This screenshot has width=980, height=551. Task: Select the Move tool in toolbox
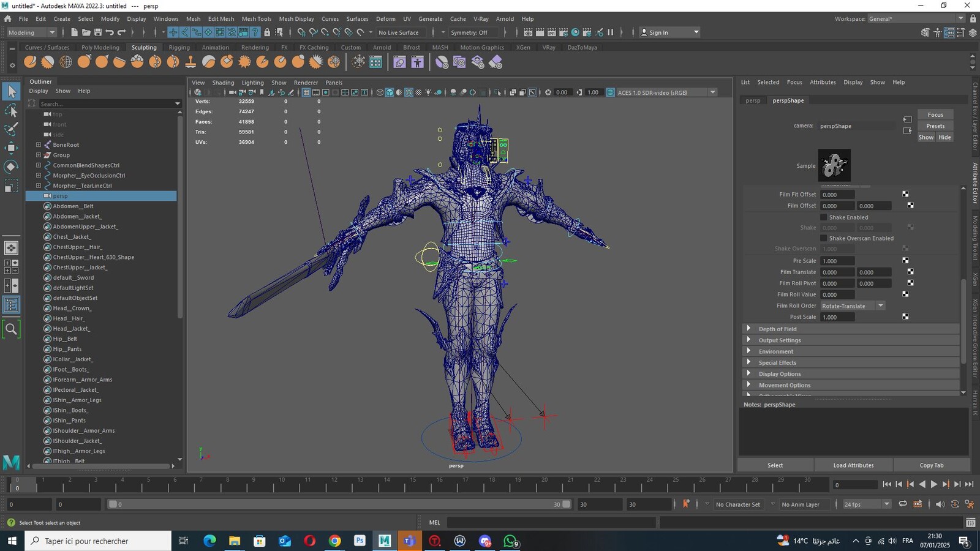click(x=11, y=148)
